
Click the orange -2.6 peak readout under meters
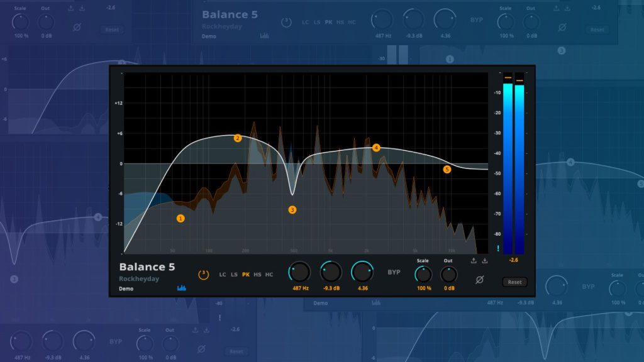coord(513,260)
